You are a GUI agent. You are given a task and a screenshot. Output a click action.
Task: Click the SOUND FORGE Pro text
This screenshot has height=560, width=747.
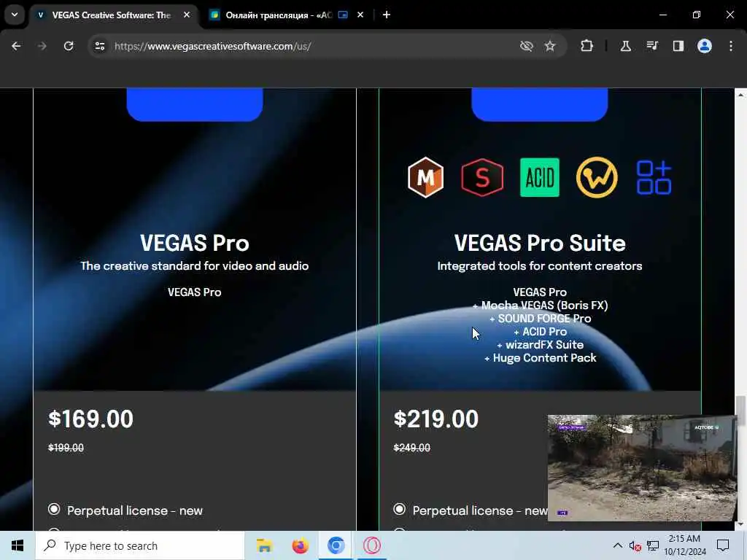point(544,319)
